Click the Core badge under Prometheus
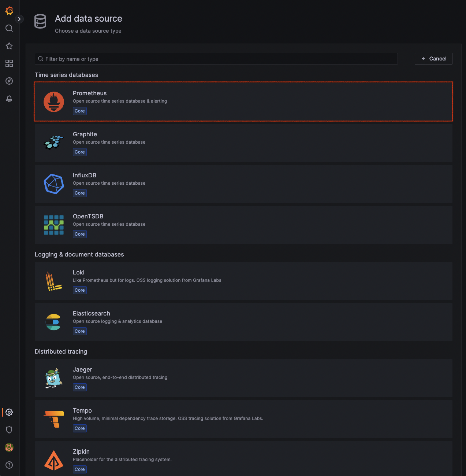Image resolution: width=466 pixels, height=476 pixels. pos(80,111)
